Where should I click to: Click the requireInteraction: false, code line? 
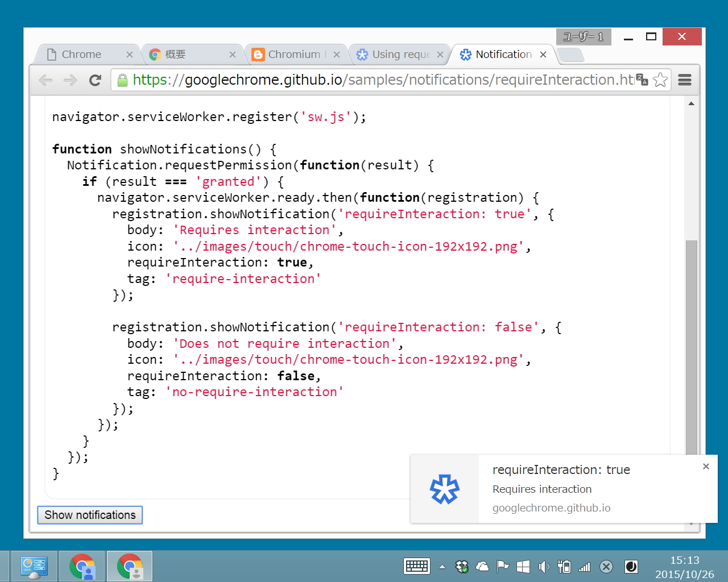tap(224, 376)
